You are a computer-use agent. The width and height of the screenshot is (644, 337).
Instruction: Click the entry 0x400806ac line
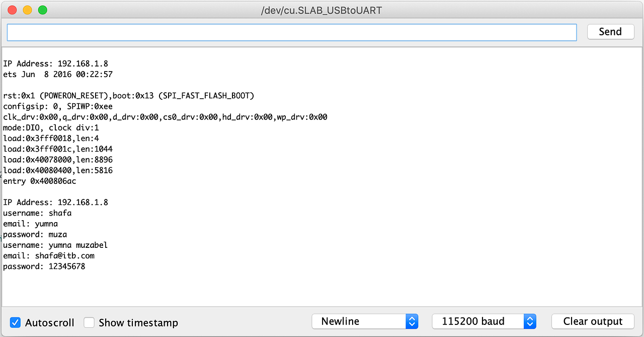point(39,181)
